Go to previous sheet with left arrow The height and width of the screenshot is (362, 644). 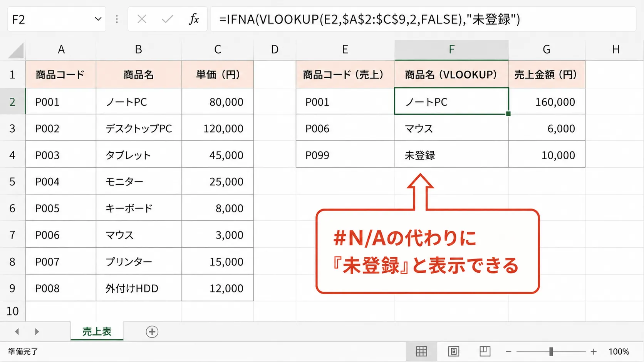[17, 332]
